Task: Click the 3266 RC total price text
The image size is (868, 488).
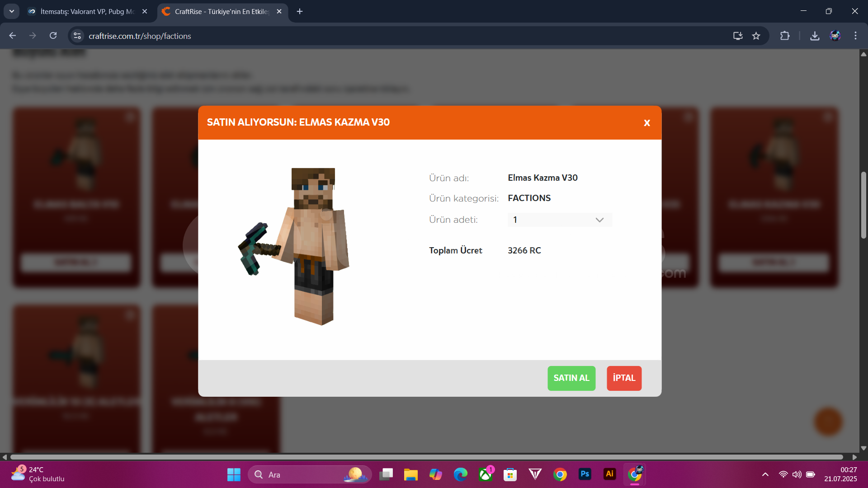Action: (524, 250)
